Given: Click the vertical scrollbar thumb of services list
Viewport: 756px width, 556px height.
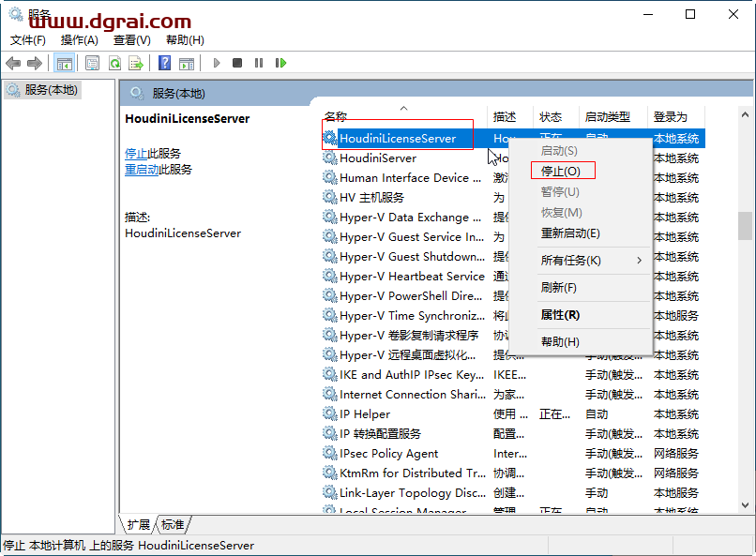Looking at the screenshot, I should pos(745,226).
